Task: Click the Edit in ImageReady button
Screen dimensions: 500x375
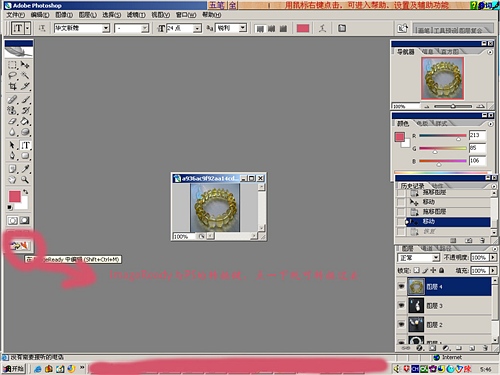Action: tap(19, 246)
